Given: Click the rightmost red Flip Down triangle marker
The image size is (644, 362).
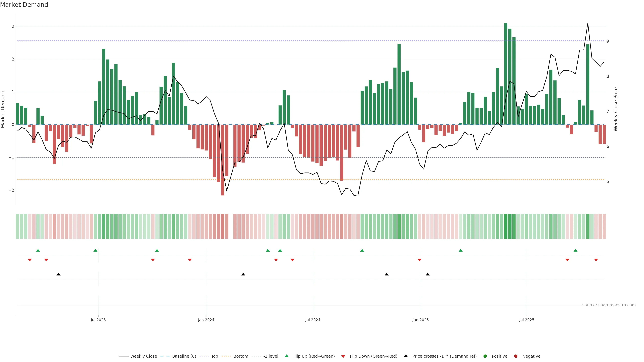Looking at the screenshot, I should click(596, 260).
